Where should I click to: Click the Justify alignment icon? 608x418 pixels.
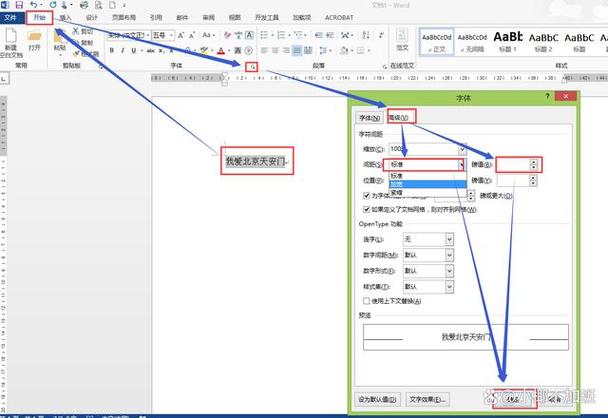coord(297,50)
